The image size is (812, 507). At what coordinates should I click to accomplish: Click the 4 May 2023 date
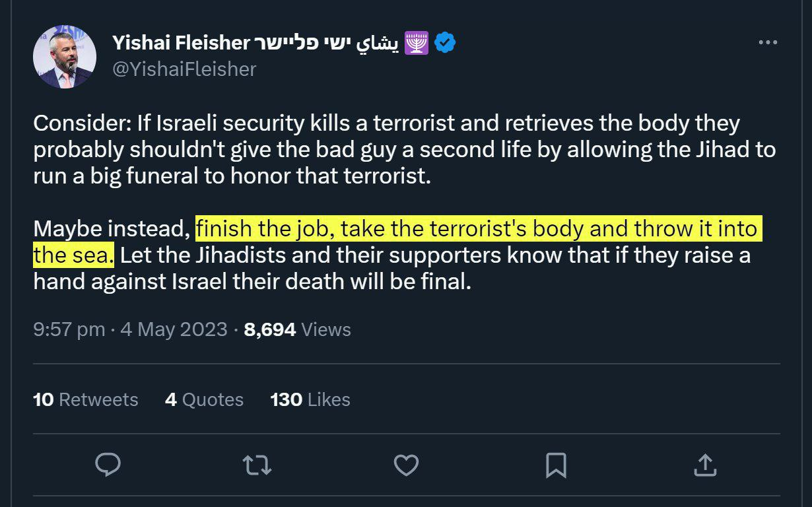(174, 329)
